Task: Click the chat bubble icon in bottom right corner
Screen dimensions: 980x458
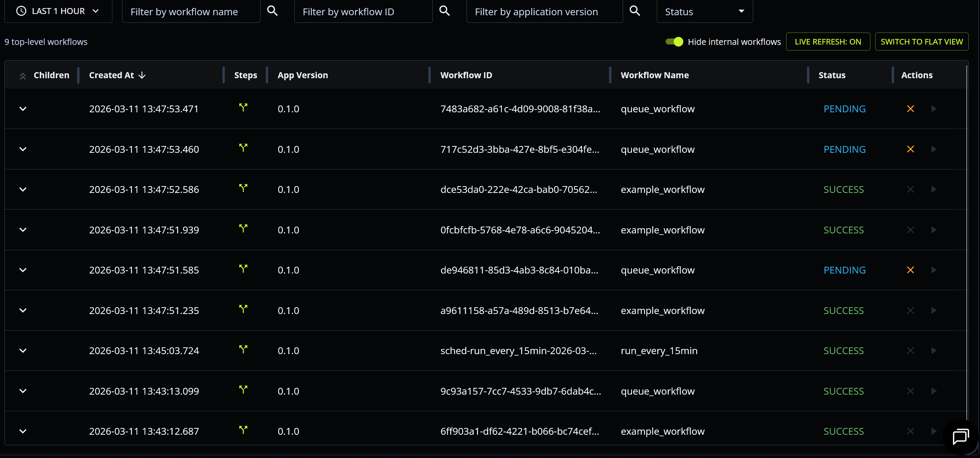Action: pyautogui.click(x=960, y=437)
